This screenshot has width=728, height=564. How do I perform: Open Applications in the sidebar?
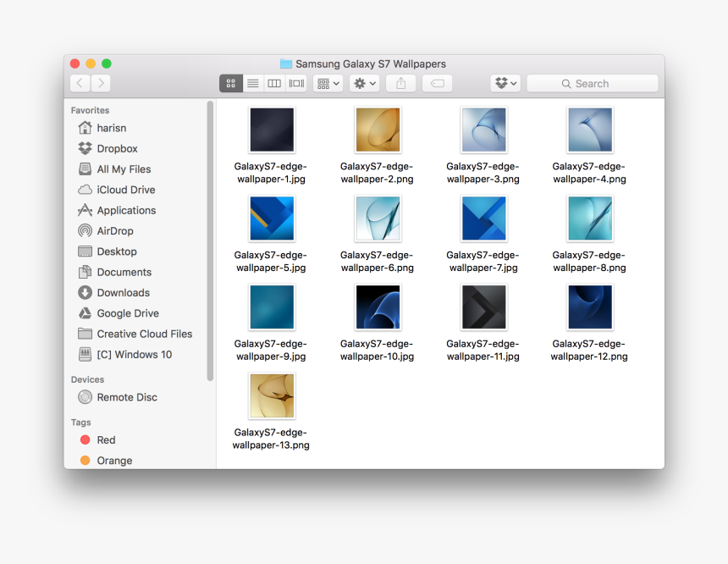point(126,211)
